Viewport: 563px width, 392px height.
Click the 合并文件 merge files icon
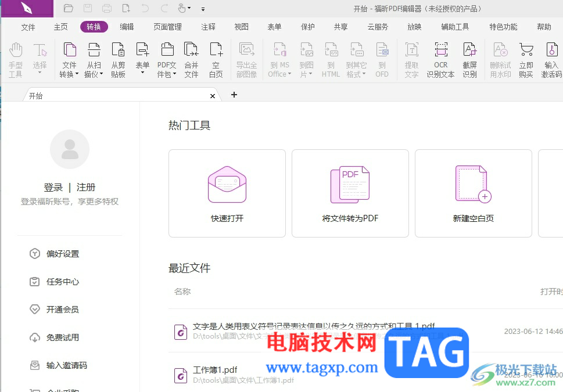point(191,60)
